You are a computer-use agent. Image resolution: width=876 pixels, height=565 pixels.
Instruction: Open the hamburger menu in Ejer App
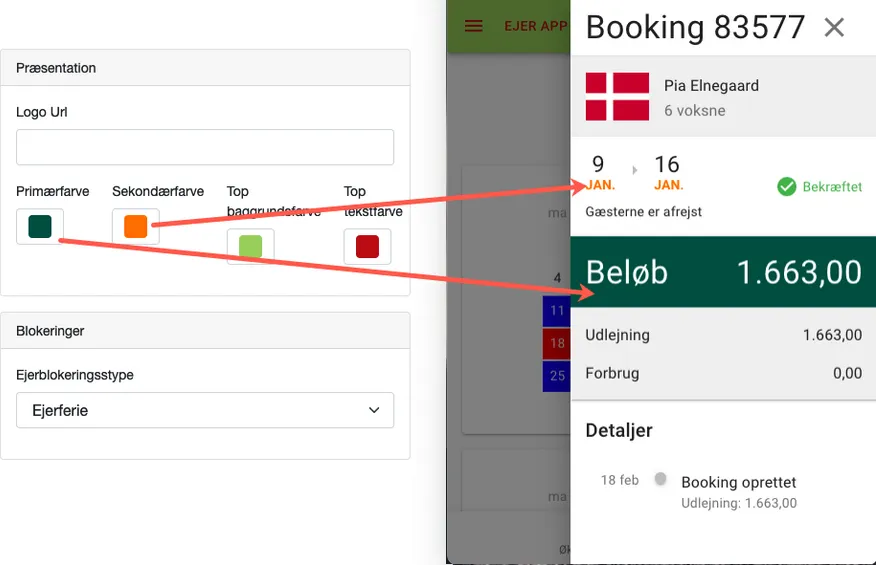click(x=474, y=26)
